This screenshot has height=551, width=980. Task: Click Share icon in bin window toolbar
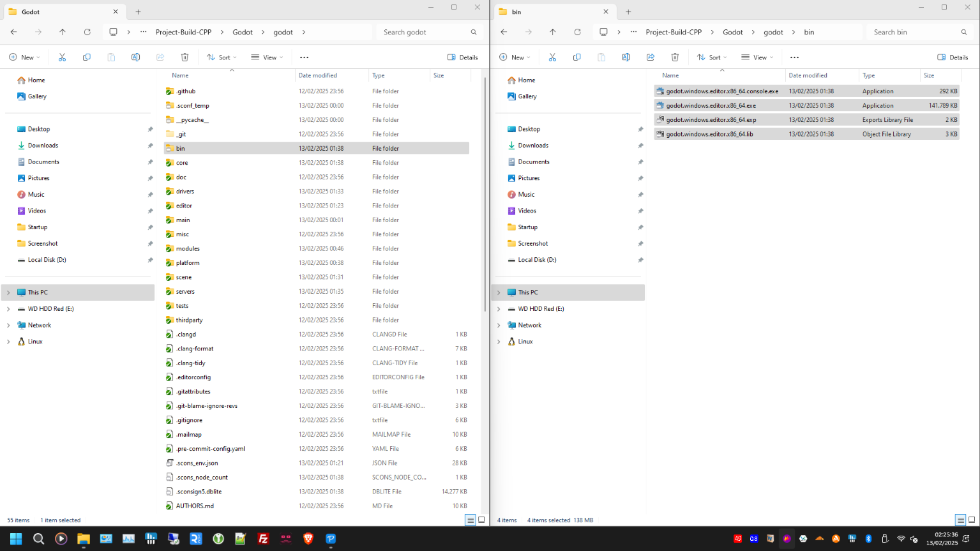[651, 57]
